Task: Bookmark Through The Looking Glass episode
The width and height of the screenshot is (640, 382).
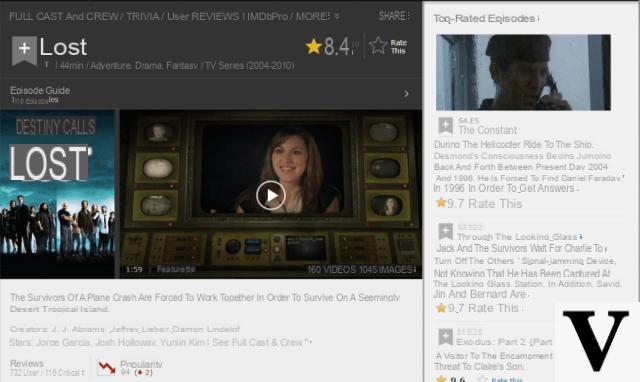Action: tap(445, 231)
